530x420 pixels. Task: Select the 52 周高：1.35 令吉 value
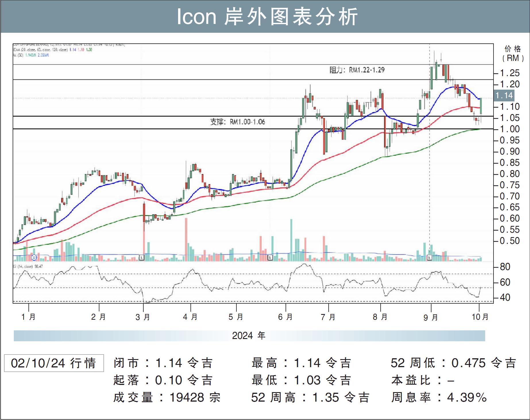310,398
